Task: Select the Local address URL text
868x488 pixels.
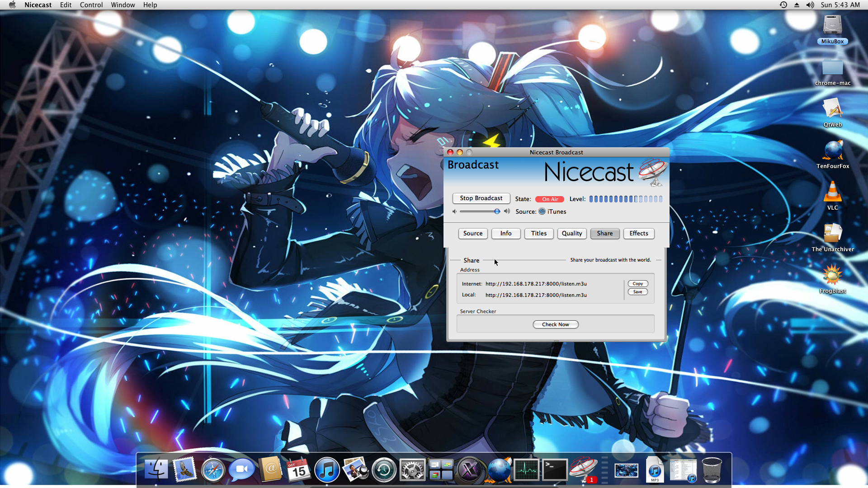Action: click(x=536, y=295)
